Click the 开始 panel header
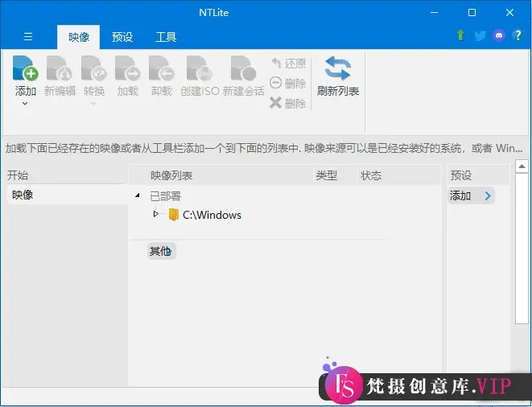The width and height of the screenshot is (532, 407). pos(18,175)
